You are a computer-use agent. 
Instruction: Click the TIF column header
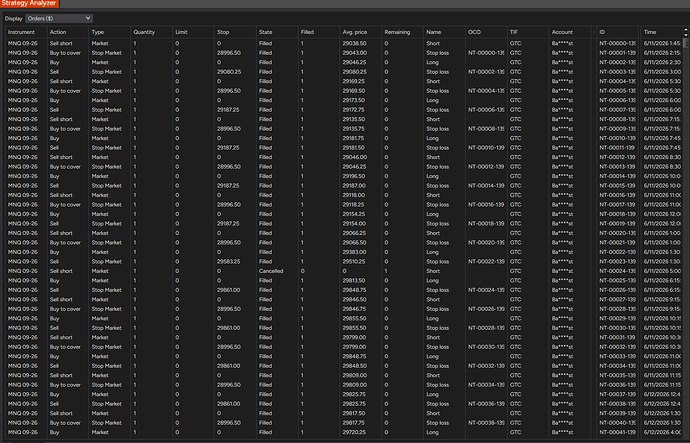[x=528, y=32]
